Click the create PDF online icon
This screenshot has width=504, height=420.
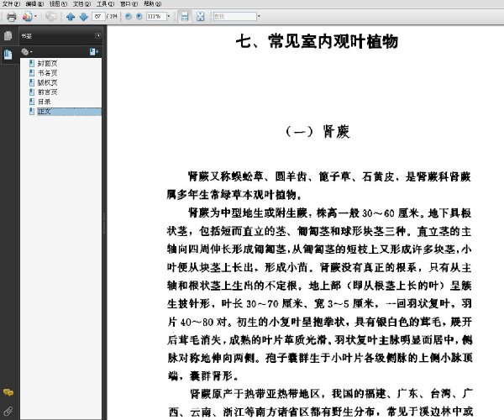[x=28, y=17]
